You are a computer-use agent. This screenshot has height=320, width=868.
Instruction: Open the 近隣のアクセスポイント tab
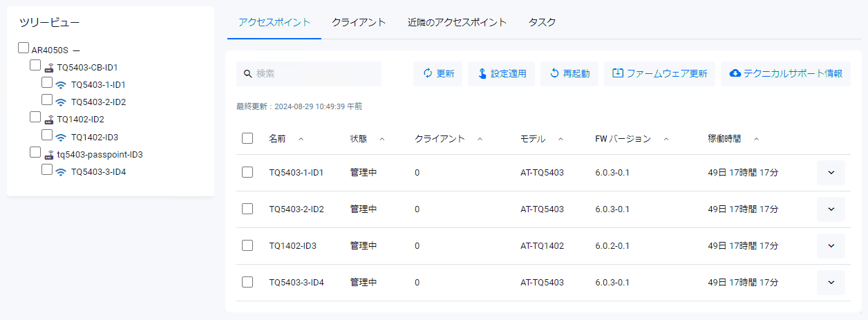(457, 22)
